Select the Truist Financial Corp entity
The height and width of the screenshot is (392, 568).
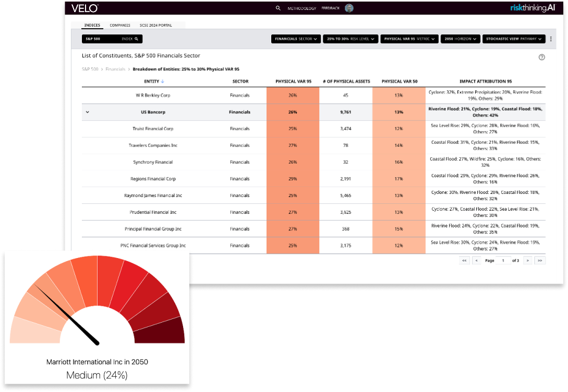[153, 129]
